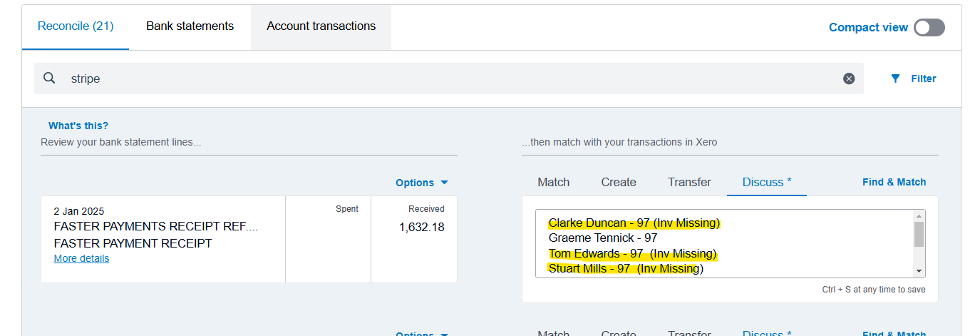Open the Create tab
The width and height of the screenshot is (980, 336).
pyautogui.click(x=618, y=182)
